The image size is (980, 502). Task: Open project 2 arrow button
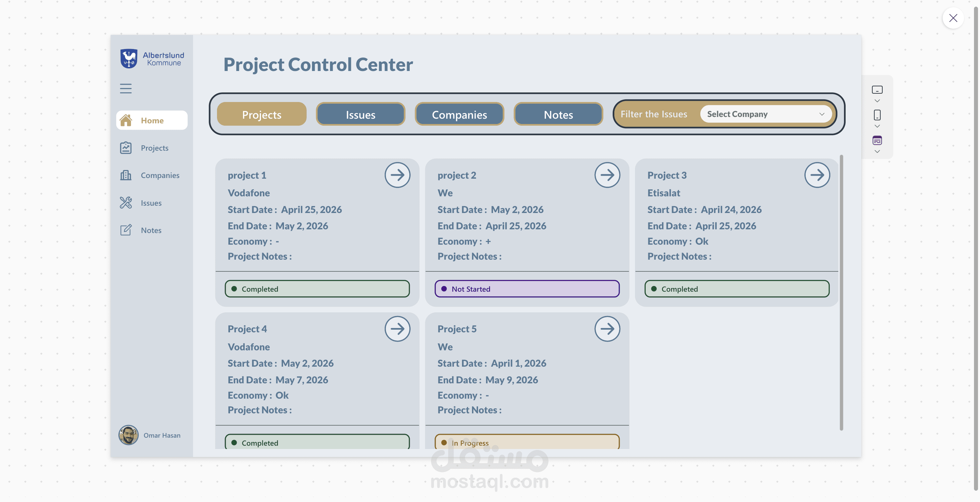pos(607,175)
